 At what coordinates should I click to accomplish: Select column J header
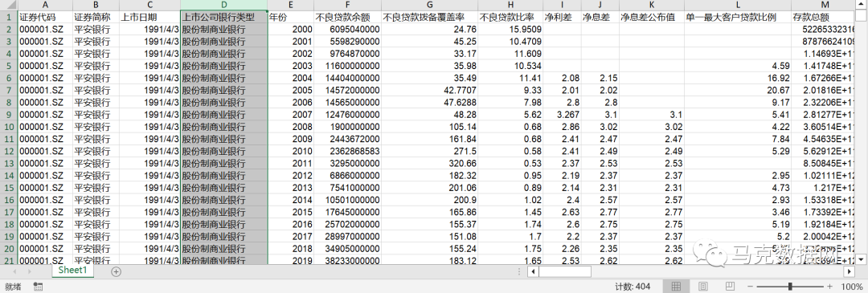pos(600,5)
